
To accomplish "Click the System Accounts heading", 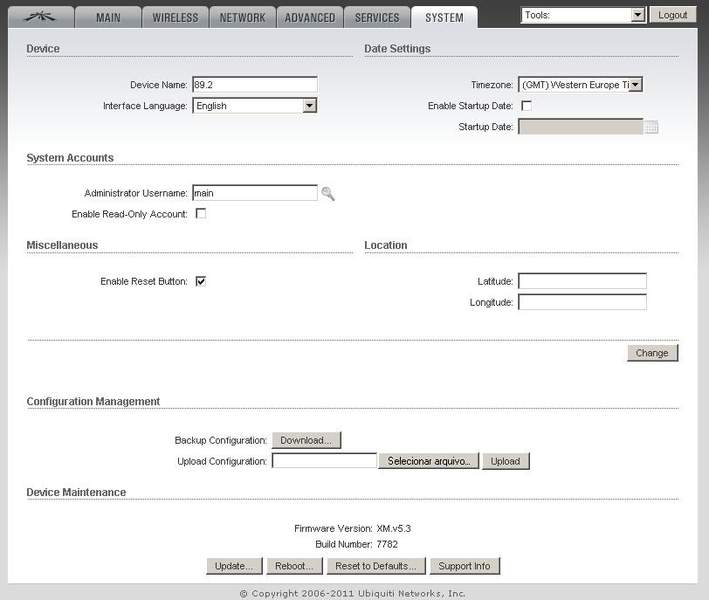I will (70, 158).
